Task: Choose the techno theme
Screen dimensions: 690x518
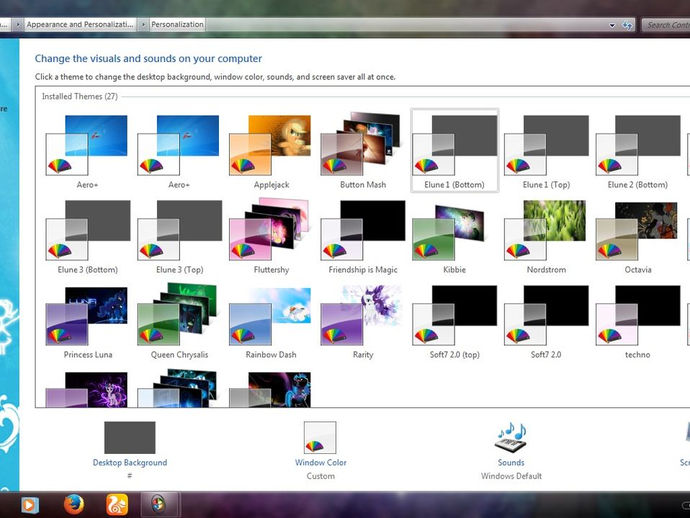Action: pos(638,322)
